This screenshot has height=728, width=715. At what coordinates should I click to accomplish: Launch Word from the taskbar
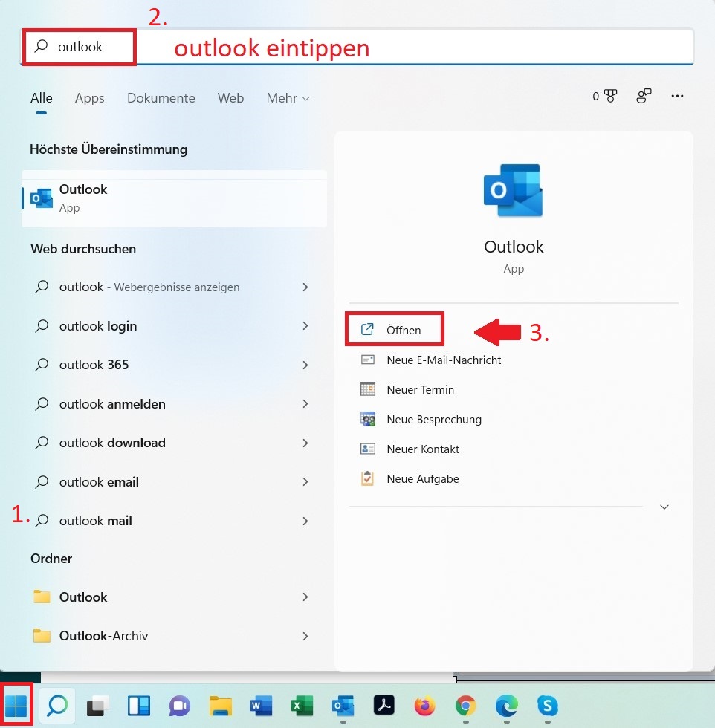(x=261, y=706)
